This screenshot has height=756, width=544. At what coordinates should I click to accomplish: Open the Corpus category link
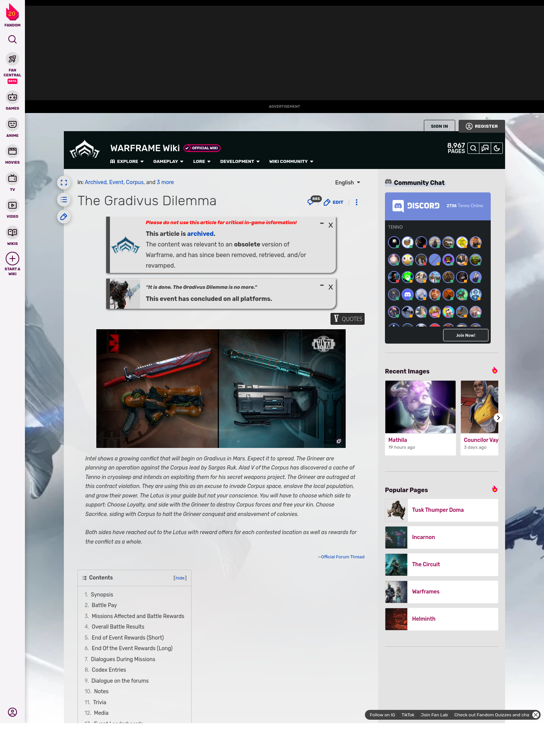[x=135, y=182]
